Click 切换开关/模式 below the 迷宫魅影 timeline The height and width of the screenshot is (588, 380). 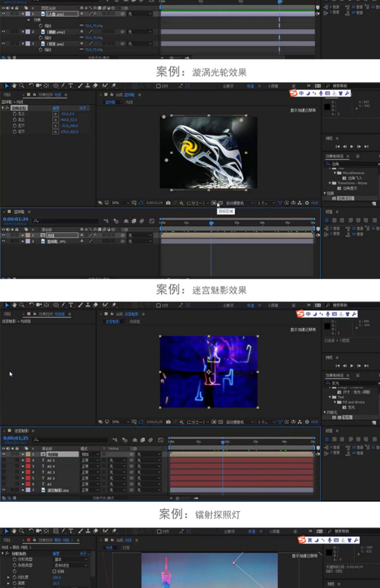coord(103,498)
